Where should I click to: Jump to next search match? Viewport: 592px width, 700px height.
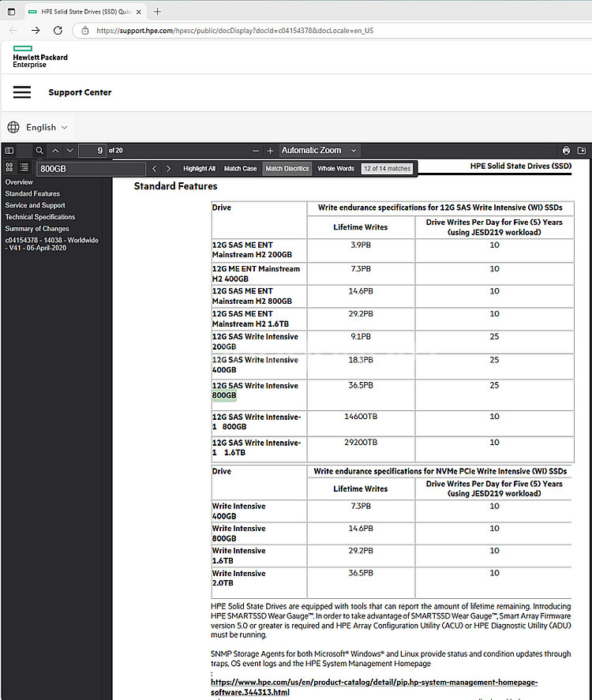(168, 168)
